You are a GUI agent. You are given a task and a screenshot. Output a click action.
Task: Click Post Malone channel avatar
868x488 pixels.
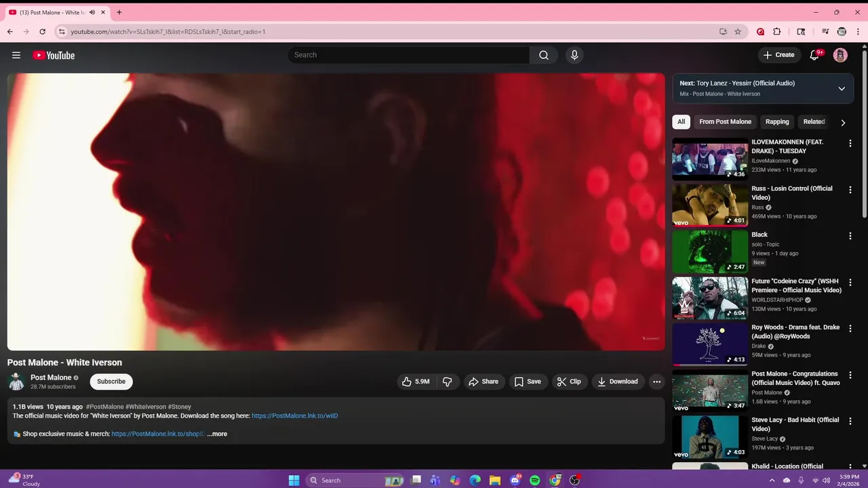click(16, 382)
